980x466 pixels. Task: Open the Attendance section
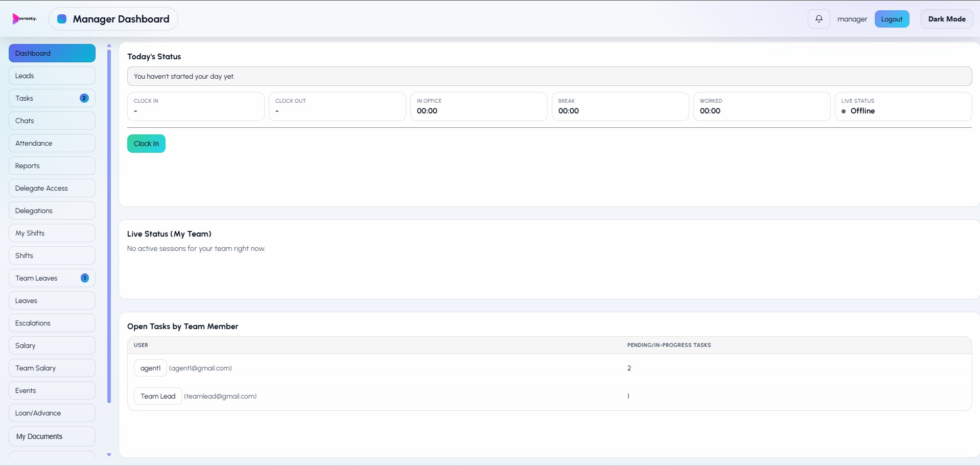pos(51,143)
